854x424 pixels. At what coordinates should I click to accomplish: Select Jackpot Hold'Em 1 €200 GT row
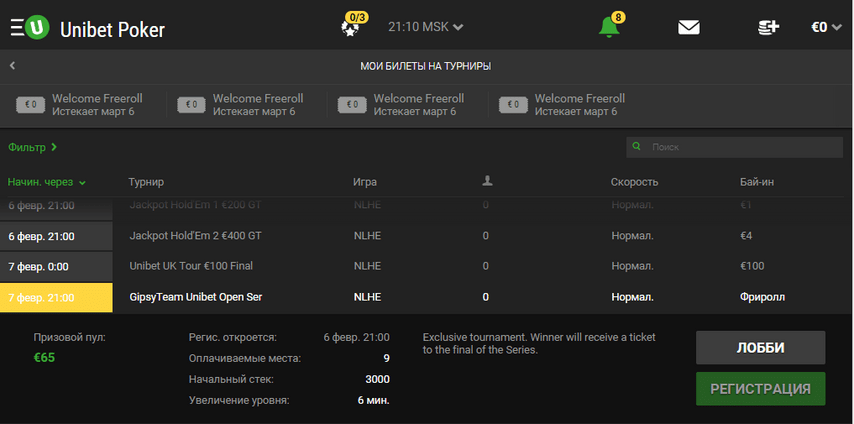click(426, 208)
